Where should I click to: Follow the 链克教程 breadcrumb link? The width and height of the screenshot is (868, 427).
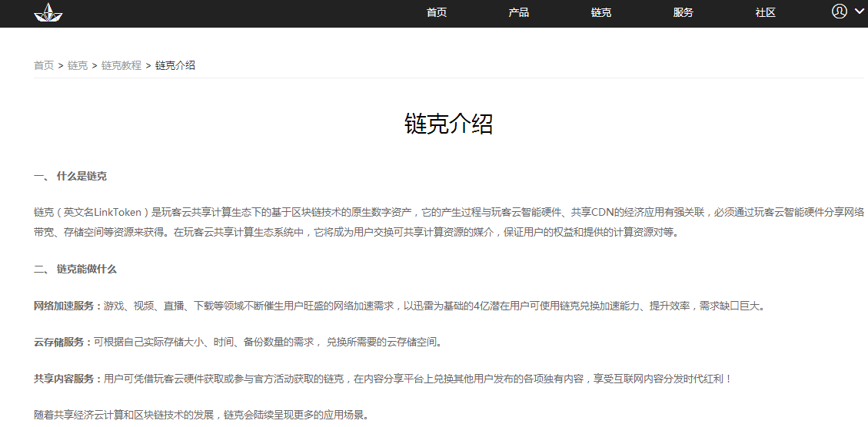[x=121, y=65]
